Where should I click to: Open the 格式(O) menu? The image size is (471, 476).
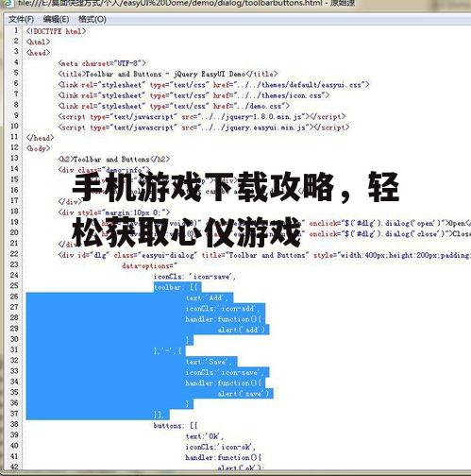point(93,20)
